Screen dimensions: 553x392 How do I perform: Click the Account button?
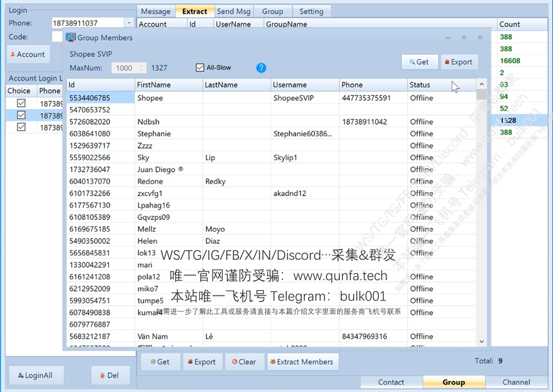point(28,54)
